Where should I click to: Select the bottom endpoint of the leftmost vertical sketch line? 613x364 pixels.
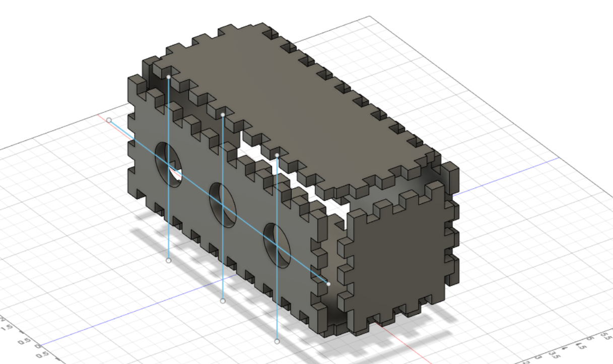pyautogui.click(x=168, y=260)
